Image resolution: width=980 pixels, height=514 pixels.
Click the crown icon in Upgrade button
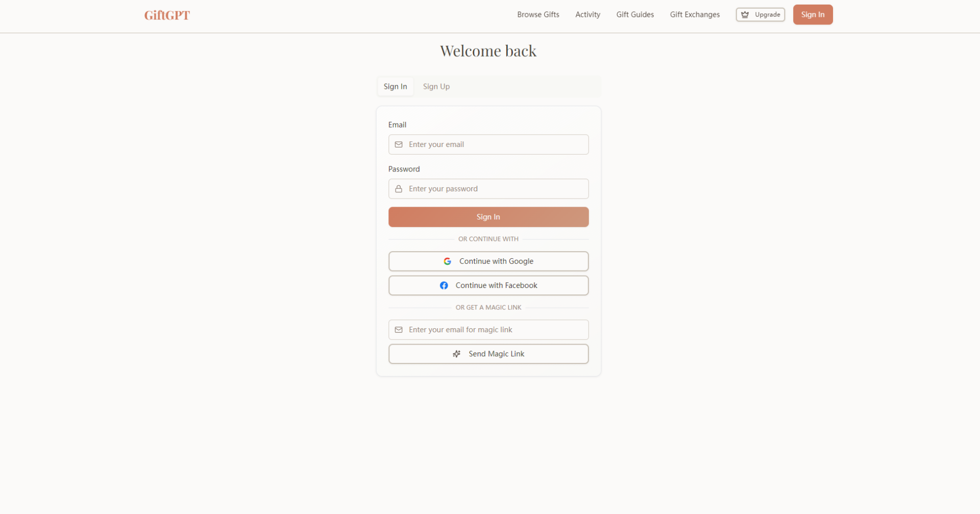(745, 15)
